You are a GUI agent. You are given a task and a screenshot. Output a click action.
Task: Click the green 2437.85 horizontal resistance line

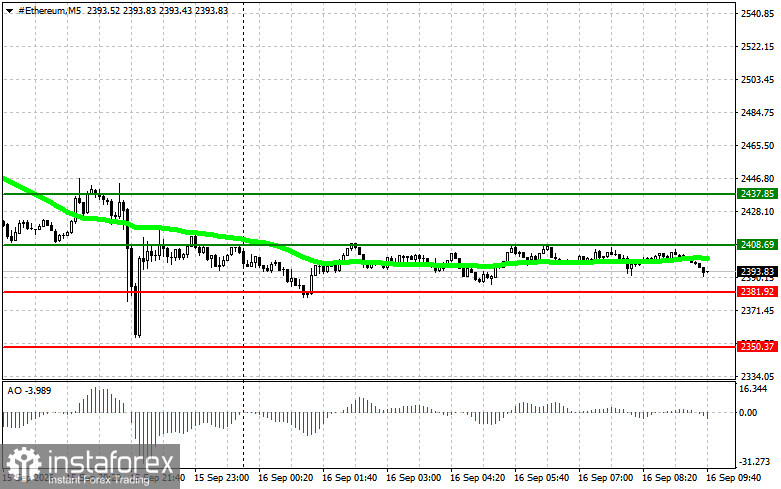coord(369,194)
